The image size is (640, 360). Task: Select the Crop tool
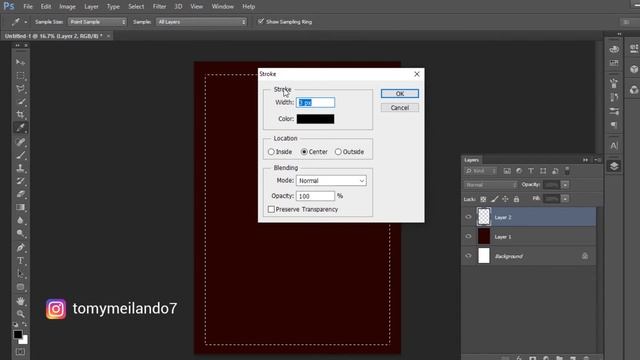(x=20, y=115)
